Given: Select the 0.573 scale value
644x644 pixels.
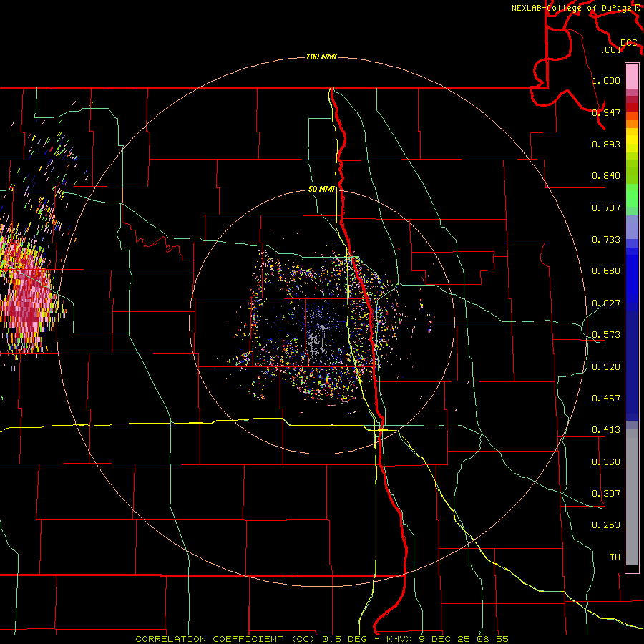Looking at the screenshot, I should 606,335.
